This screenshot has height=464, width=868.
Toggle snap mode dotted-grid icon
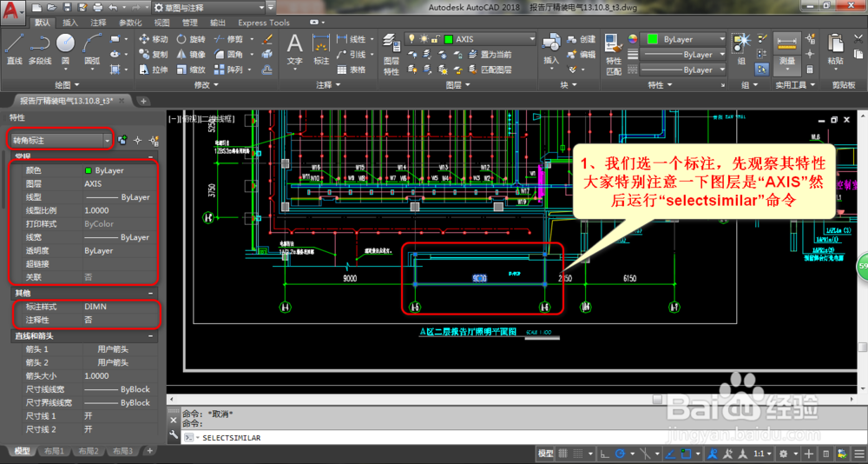[x=578, y=453]
